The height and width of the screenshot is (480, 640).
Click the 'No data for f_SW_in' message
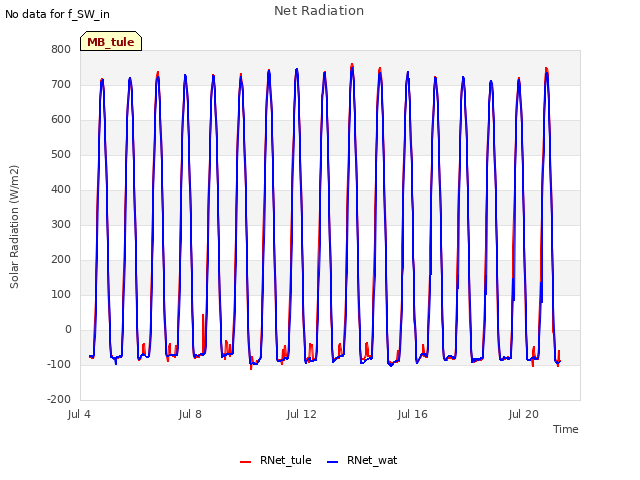(57, 14)
